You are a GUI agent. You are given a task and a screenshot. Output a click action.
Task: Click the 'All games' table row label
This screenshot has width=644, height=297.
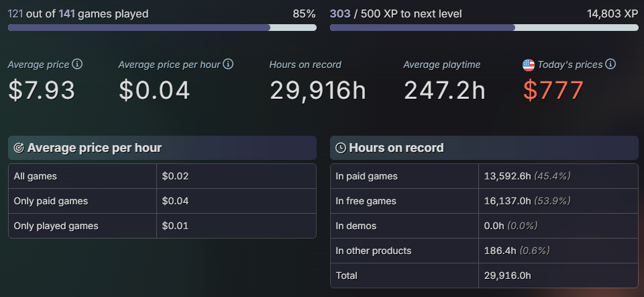(x=36, y=177)
